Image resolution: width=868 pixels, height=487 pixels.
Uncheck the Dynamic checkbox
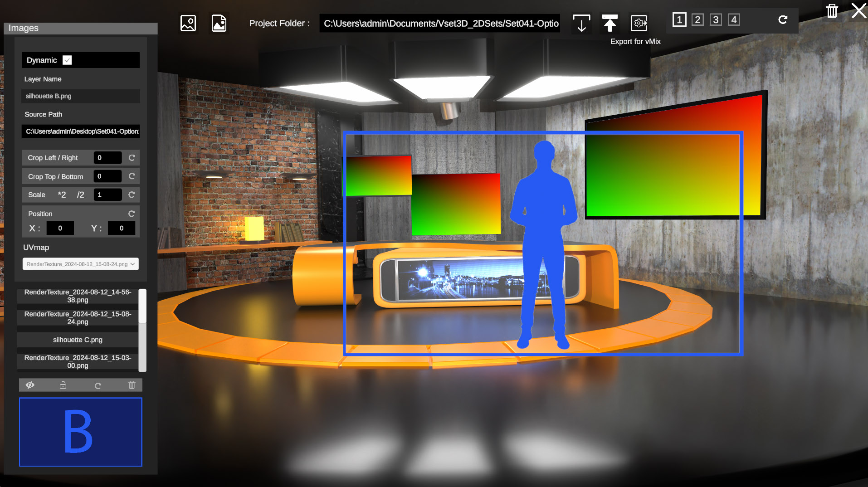coord(67,60)
